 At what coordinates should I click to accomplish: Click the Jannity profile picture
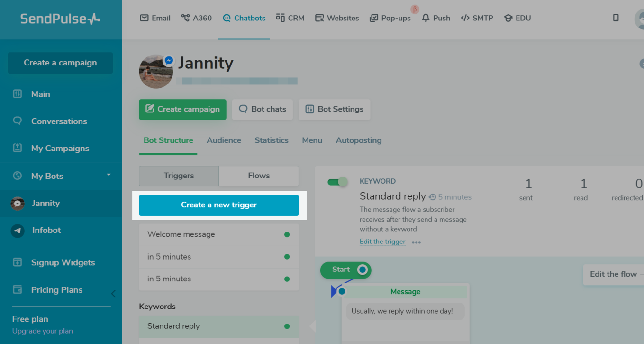click(156, 72)
